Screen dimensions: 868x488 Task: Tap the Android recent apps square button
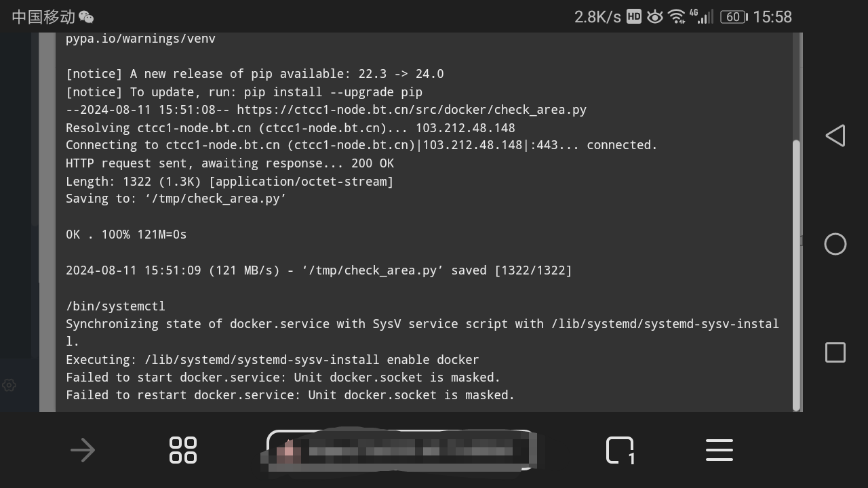tap(835, 352)
